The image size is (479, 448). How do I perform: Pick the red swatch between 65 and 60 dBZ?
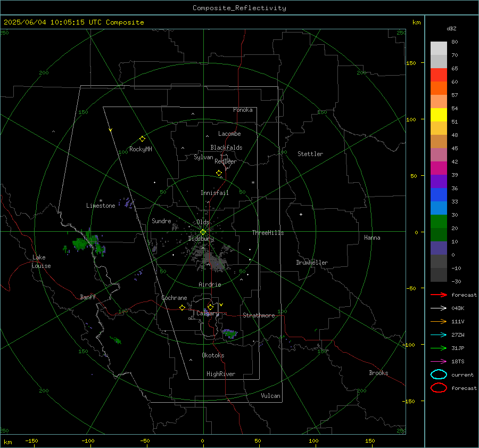click(439, 75)
